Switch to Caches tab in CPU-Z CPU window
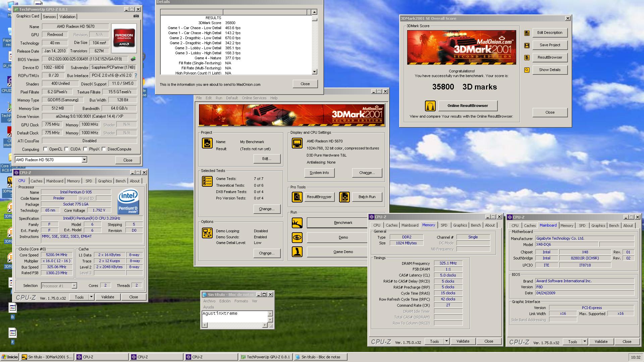 (x=37, y=181)
